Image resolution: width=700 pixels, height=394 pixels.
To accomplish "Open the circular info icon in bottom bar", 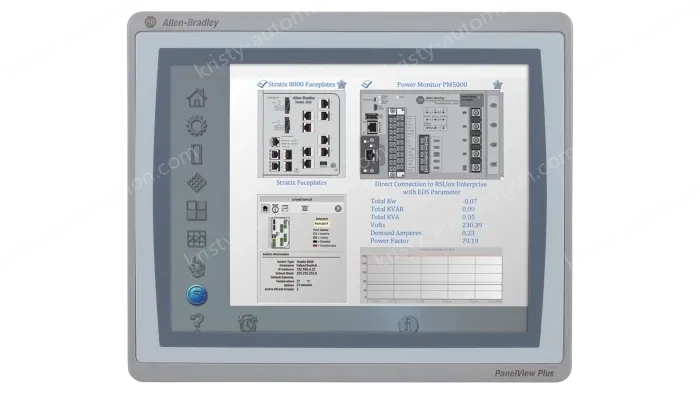I will click(x=408, y=324).
